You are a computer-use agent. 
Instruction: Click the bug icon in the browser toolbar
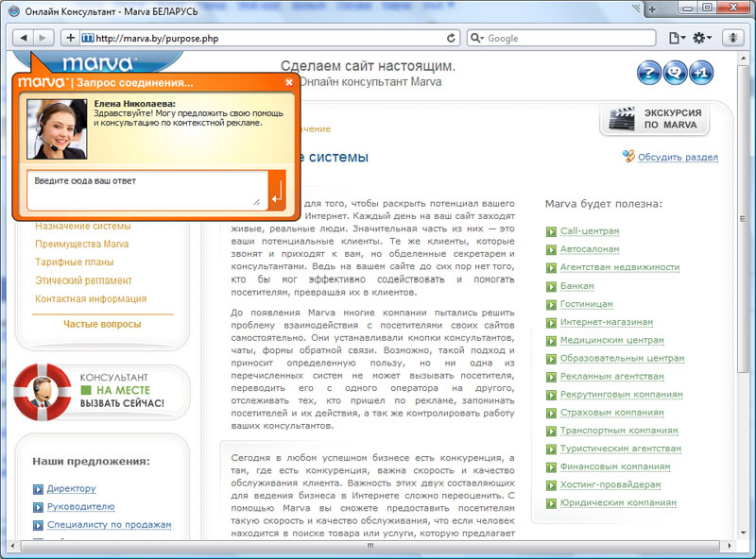pyautogui.click(x=733, y=38)
